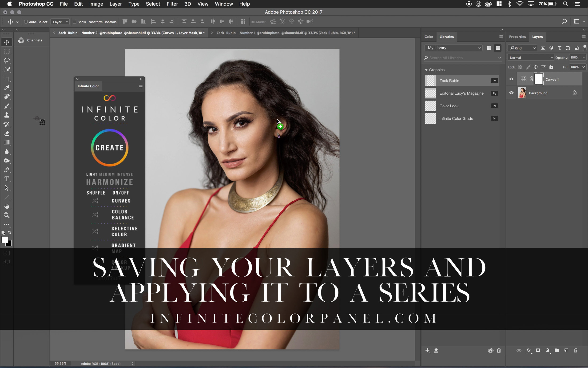
Task: Select the History Brush tool
Action: 7,124
